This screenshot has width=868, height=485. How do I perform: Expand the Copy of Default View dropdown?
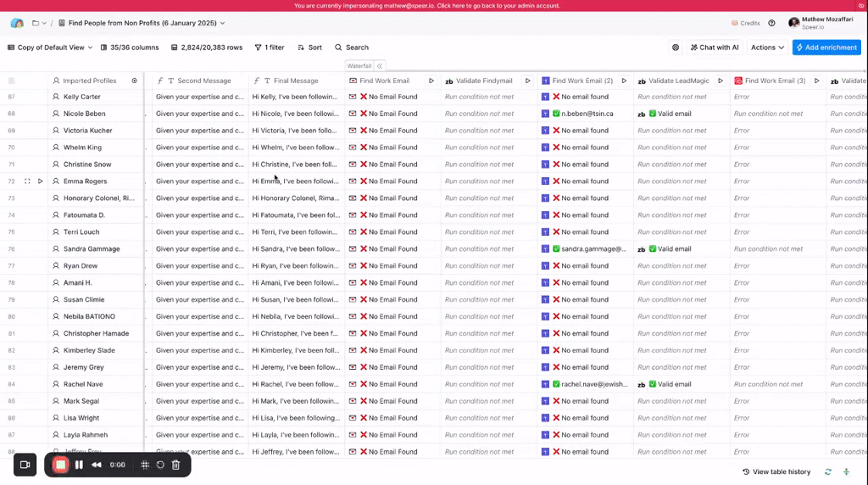pos(50,47)
